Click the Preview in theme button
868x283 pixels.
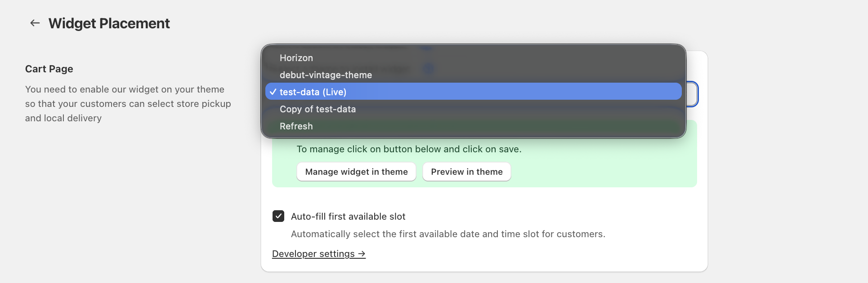[x=467, y=172]
